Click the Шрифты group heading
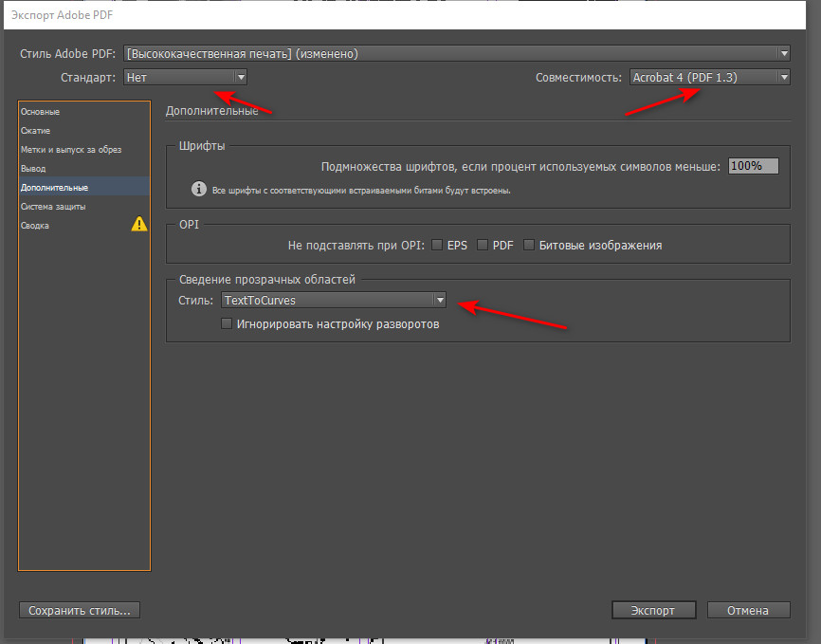 [x=202, y=146]
